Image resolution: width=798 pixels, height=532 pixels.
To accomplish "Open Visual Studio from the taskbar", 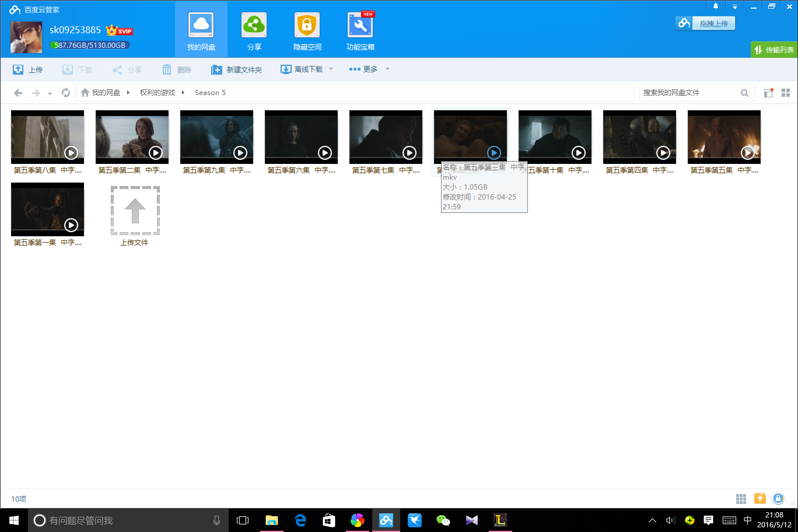I will coord(472,520).
